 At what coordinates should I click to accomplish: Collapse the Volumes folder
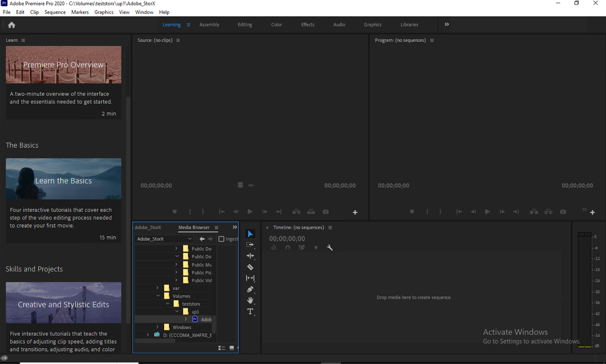158,296
